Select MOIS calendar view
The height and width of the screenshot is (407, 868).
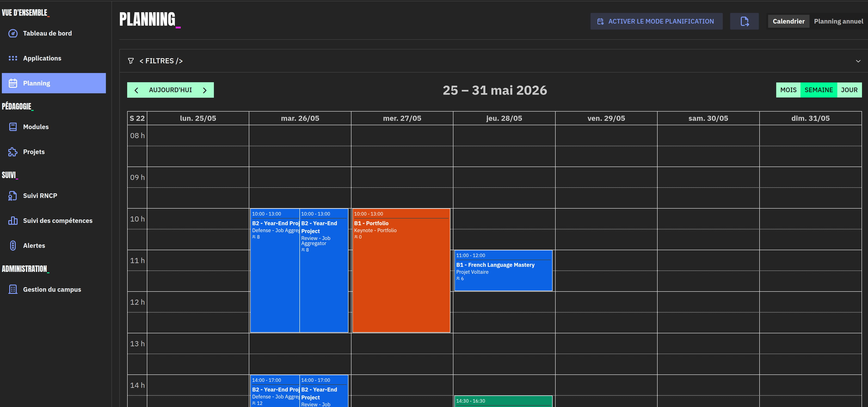pyautogui.click(x=788, y=90)
